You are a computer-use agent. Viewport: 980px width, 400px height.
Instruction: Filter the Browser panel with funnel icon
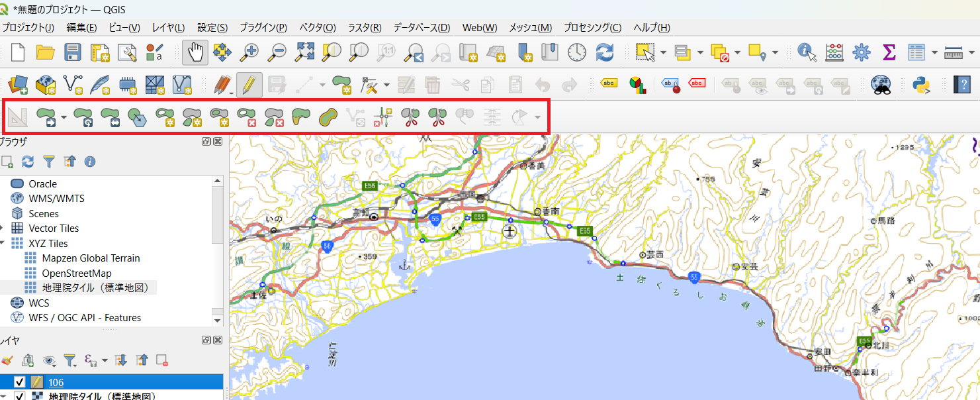[x=48, y=161]
